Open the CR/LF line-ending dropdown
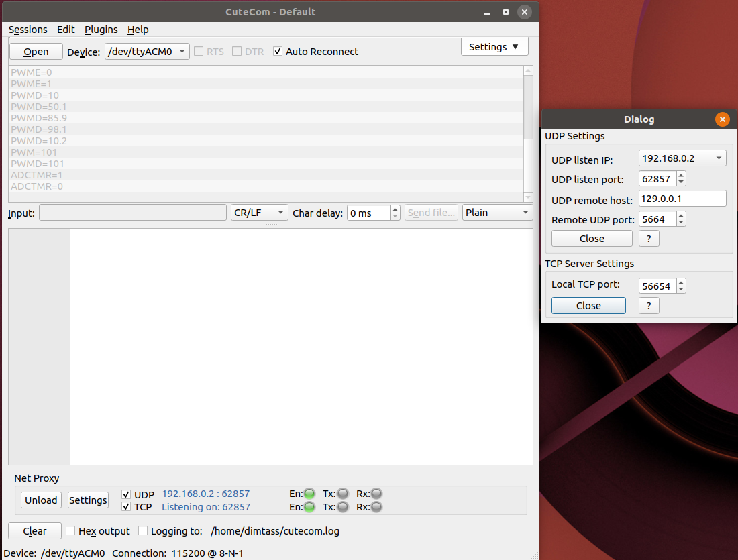 [x=259, y=212]
